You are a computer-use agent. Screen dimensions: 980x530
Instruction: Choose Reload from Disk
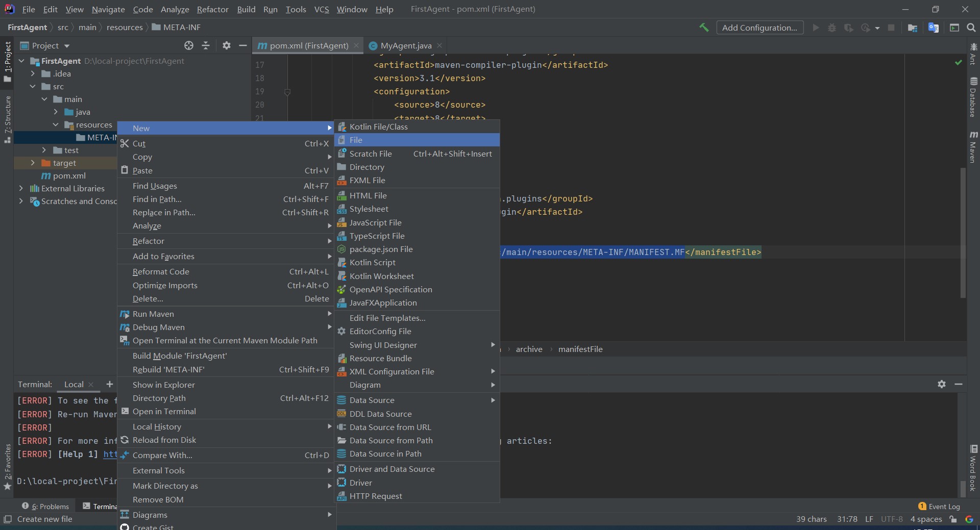pyautogui.click(x=226, y=440)
